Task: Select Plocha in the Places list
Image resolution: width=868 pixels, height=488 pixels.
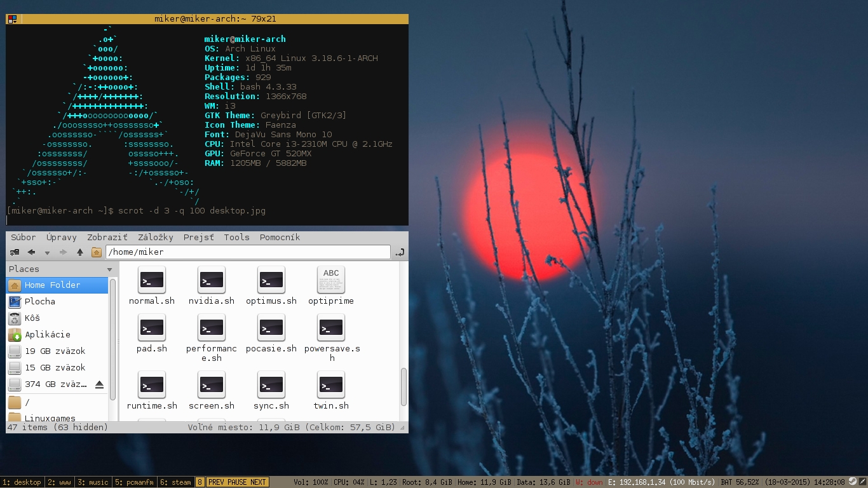Action: point(57,302)
